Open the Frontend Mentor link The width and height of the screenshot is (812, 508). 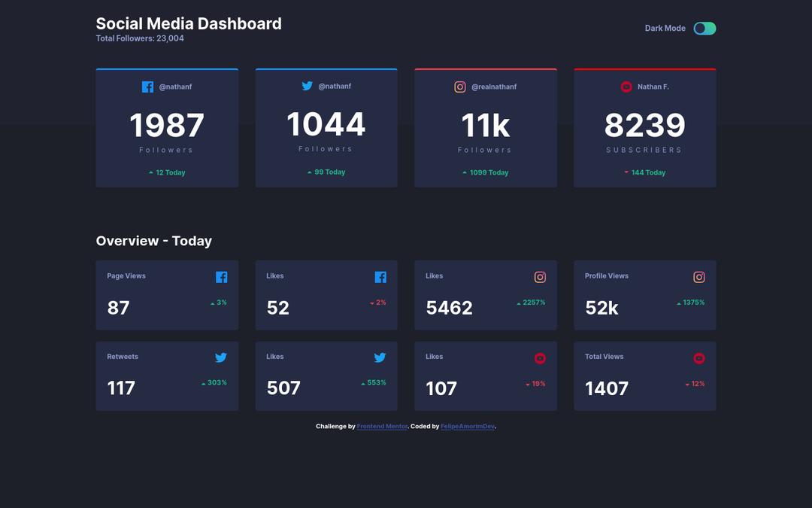click(382, 427)
